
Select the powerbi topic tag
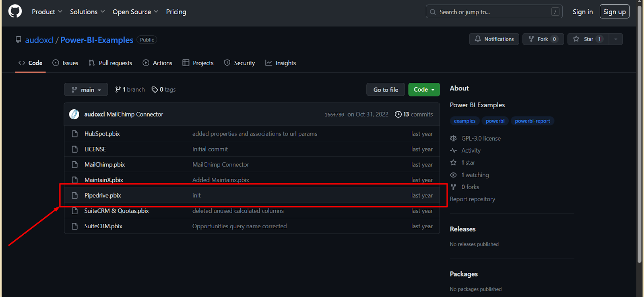click(495, 121)
